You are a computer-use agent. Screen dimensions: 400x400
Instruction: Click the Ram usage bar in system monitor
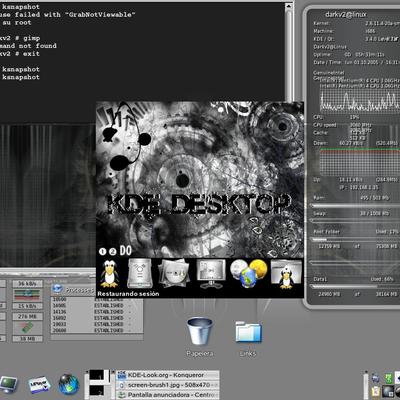(x=354, y=206)
